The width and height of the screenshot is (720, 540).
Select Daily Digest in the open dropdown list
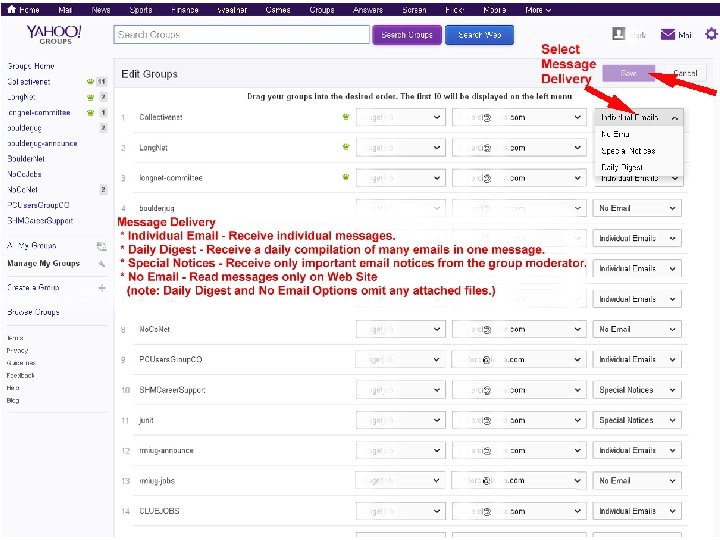(x=638, y=167)
